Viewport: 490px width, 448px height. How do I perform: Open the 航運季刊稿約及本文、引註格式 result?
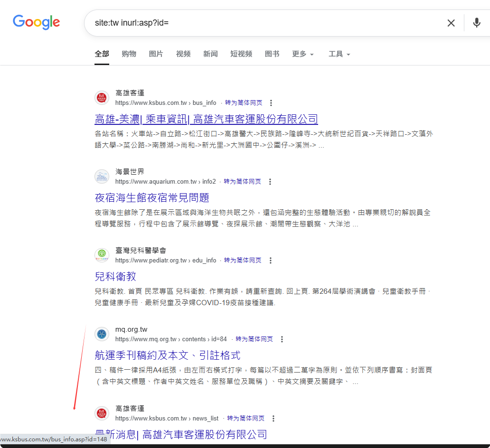pos(168,355)
